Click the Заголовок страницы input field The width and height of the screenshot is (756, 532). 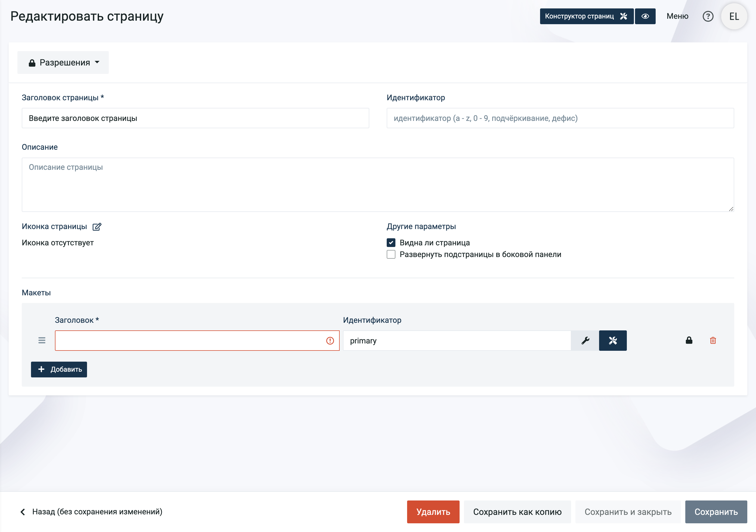pos(195,118)
